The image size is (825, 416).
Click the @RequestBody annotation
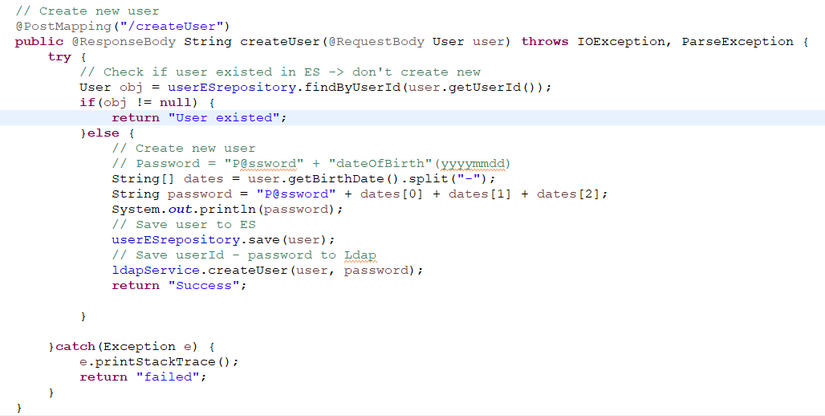tap(376, 42)
